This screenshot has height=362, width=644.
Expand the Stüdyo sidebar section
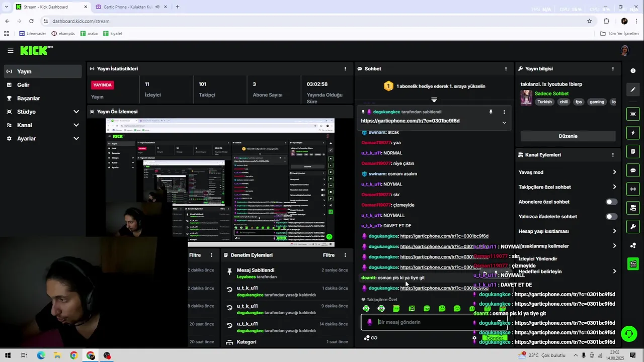(76, 112)
